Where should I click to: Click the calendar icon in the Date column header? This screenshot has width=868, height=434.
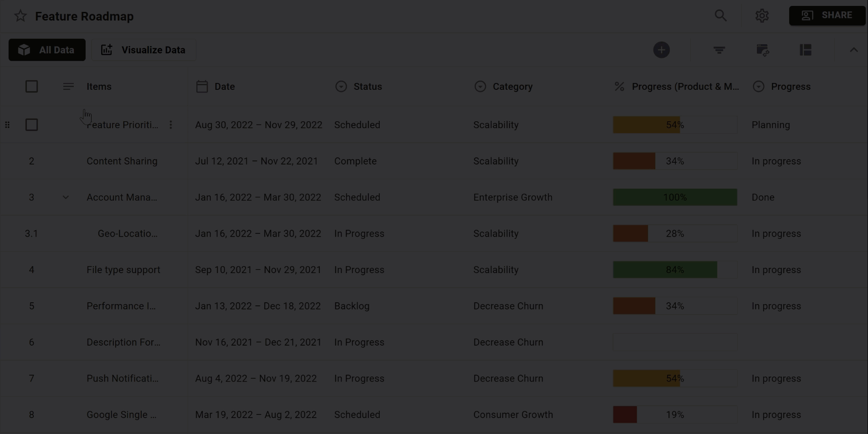pos(202,86)
